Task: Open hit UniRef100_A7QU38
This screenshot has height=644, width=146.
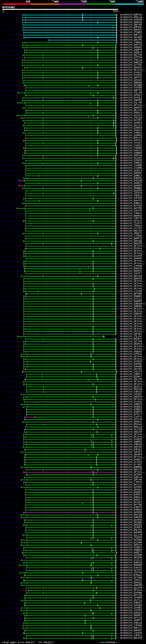Action: point(131,20)
